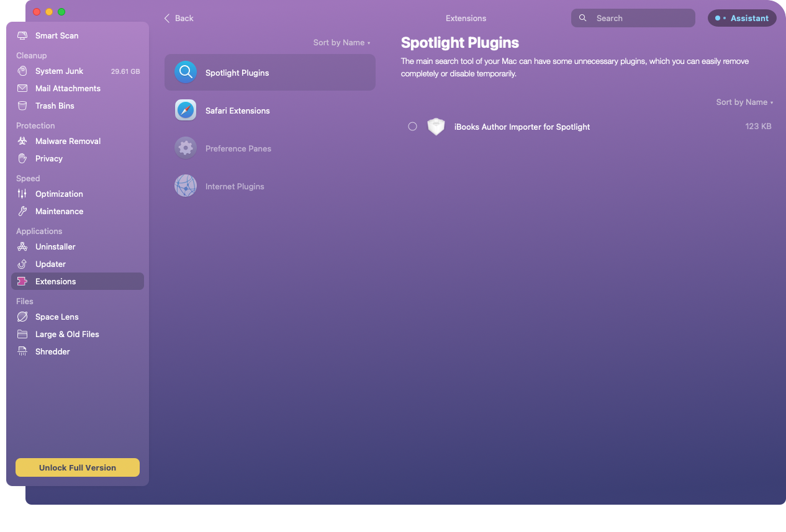This screenshot has width=786, height=532.
Task: Click the Maintenance wrench icon
Action: pyautogui.click(x=22, y=211)
